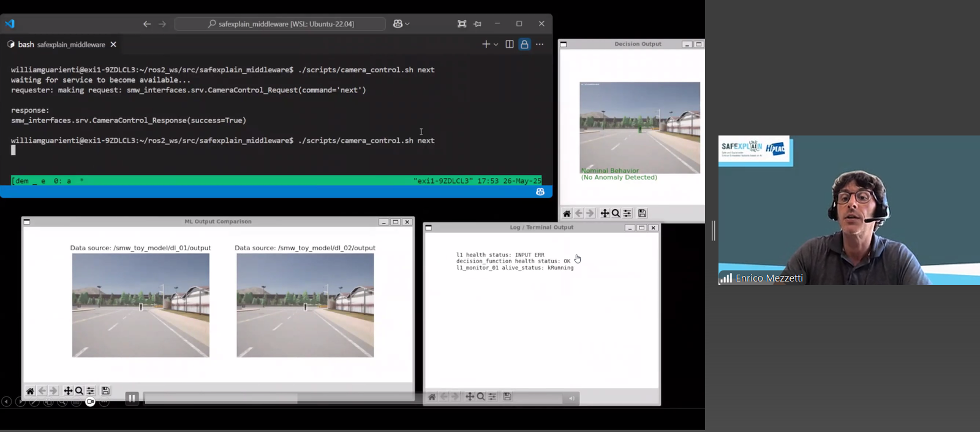Click 'decision_function health status: OK' log line
The width and height of the screenshot is (980, 432).
point(513,261)
